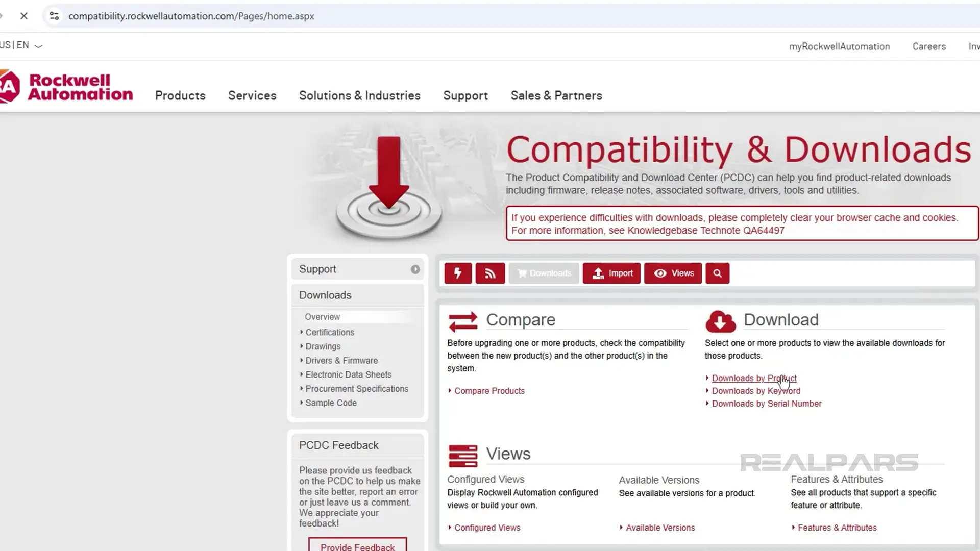
Task: Open the Downloads by Product link
Action: point(754,378)
